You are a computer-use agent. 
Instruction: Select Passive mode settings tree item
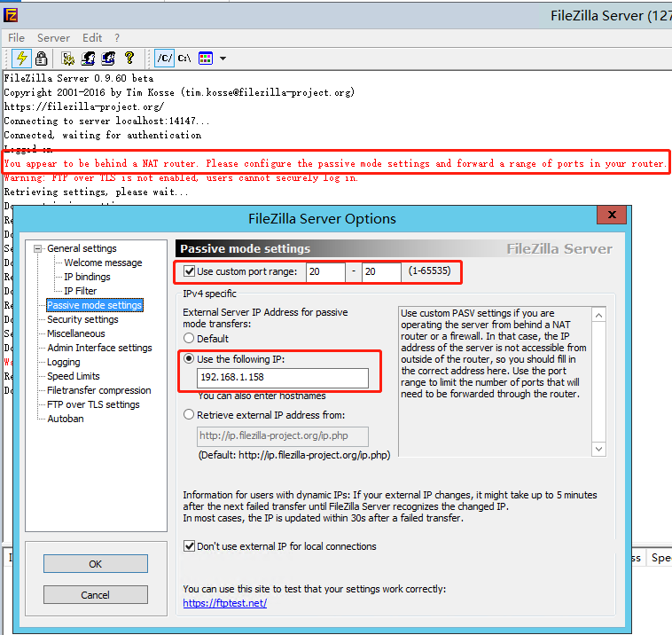(94, 305)
